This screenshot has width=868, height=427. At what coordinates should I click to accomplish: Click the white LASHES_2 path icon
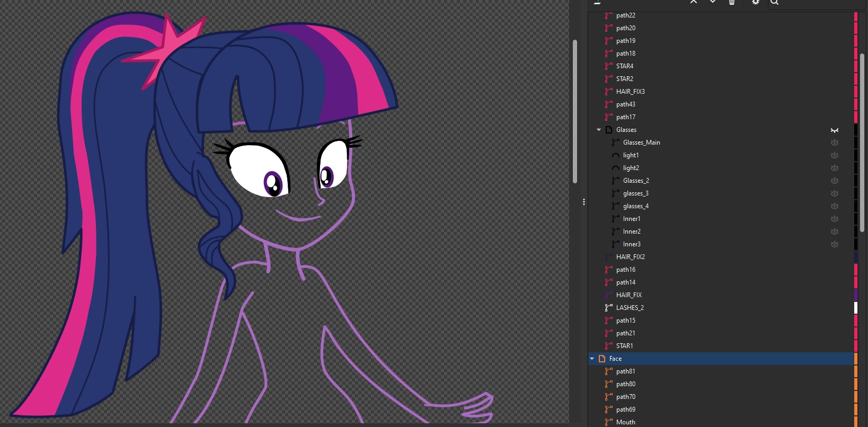[609, 308]
